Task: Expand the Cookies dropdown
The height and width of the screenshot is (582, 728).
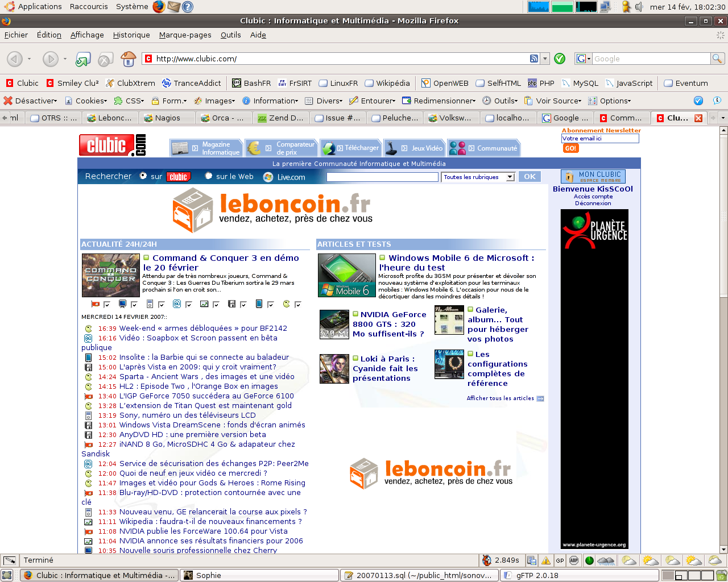Action: 86,101
